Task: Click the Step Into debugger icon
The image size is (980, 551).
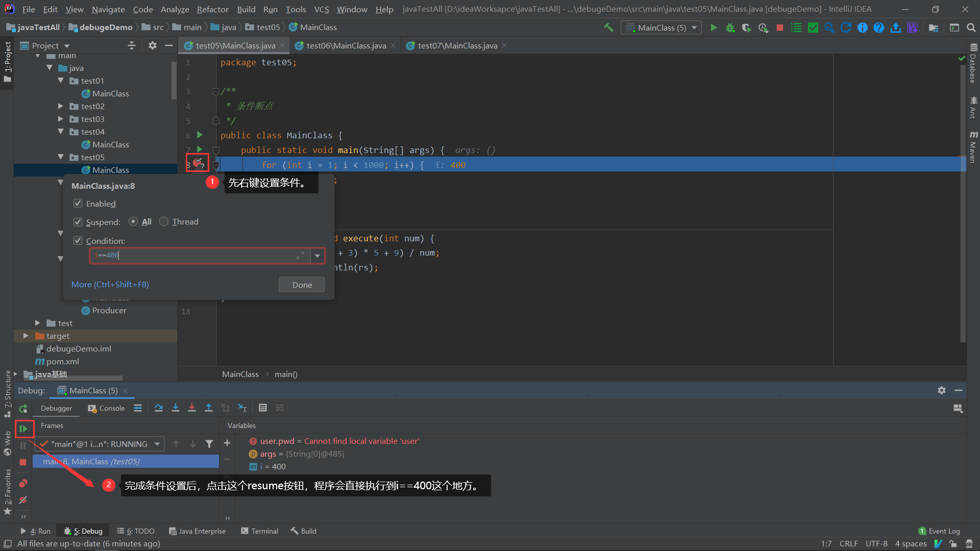Action: pos(176,408)
